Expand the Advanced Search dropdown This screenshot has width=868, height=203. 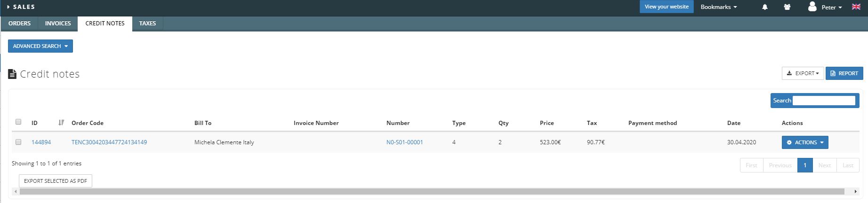coord(40,46)
